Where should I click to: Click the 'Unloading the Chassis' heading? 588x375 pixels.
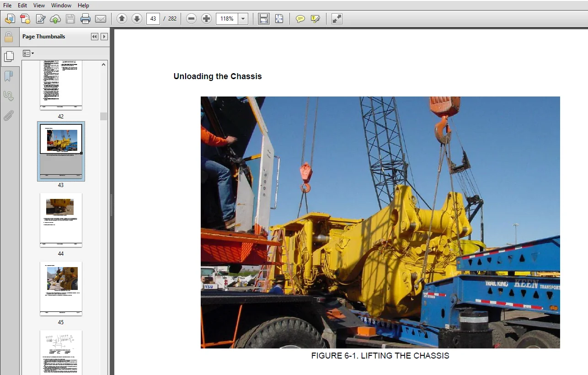pos(218,76)
